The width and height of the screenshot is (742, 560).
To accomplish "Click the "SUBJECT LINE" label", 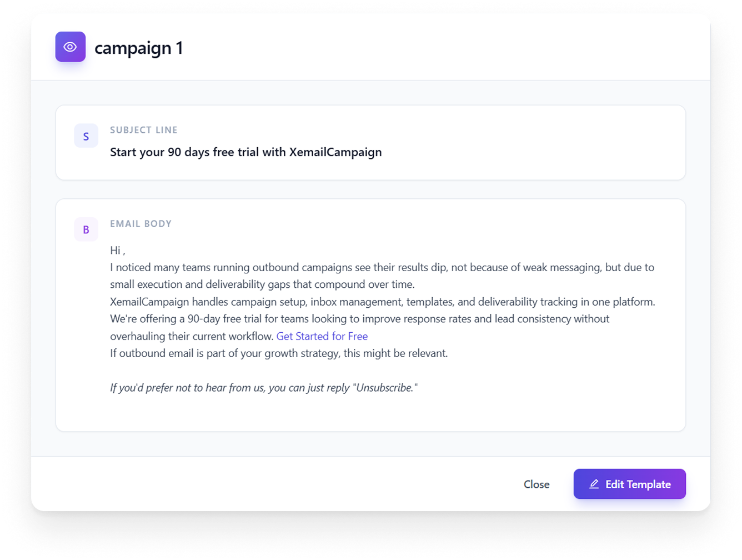I will pos(144,130).
